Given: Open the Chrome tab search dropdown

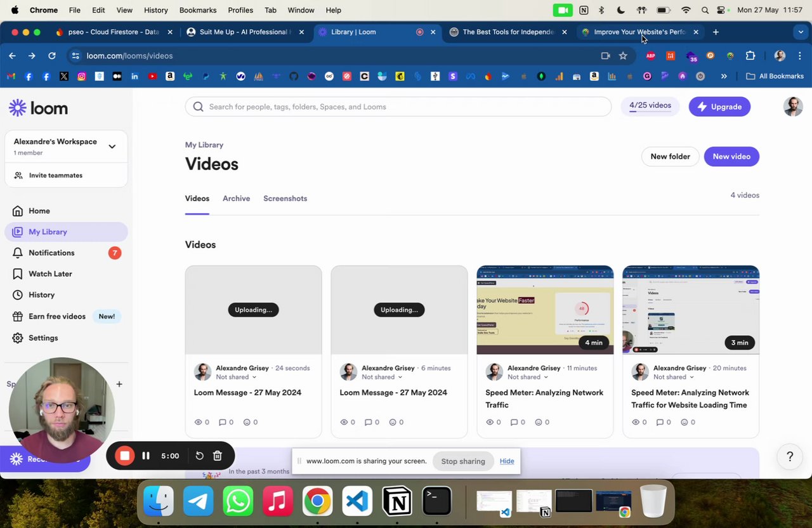Looking at the screenshot, I should [x=801, y=32].
